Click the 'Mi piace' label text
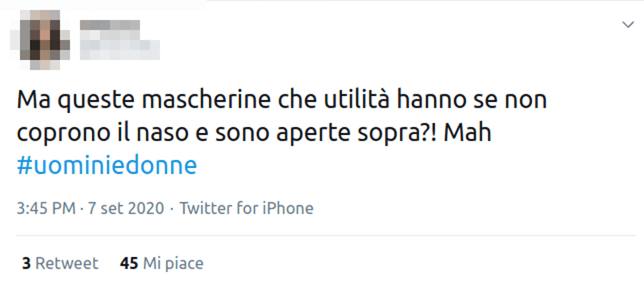 click(173, 264)
